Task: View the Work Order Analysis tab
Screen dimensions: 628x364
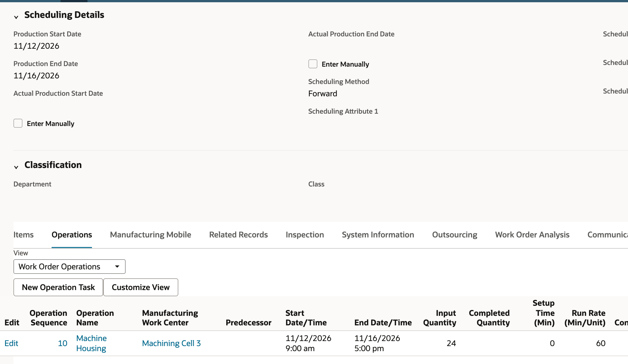Action: 532,235
